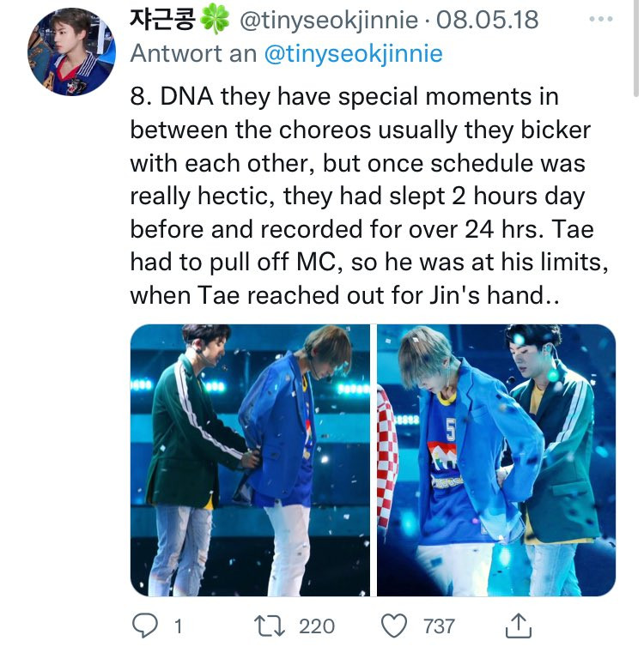Image resolution: width=644 pixels, height=659 pixels.
Task: Select the tweet text starting '8. DNA'
Action: [369, 196]
